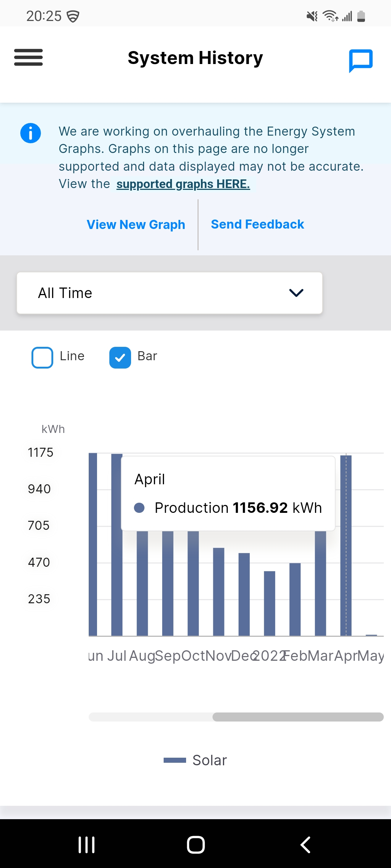Select the Nov production bar
The height and width of the screenshot is (868, 391).
[219, 592]
